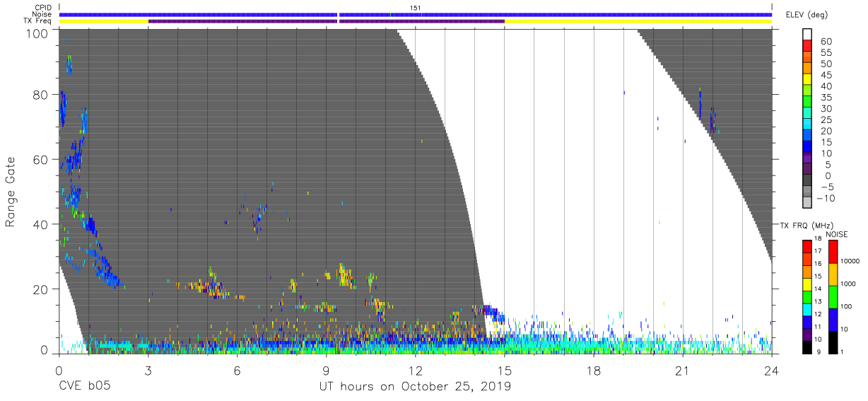Click the red top segment of NOISE color bar

pos(833,252)
